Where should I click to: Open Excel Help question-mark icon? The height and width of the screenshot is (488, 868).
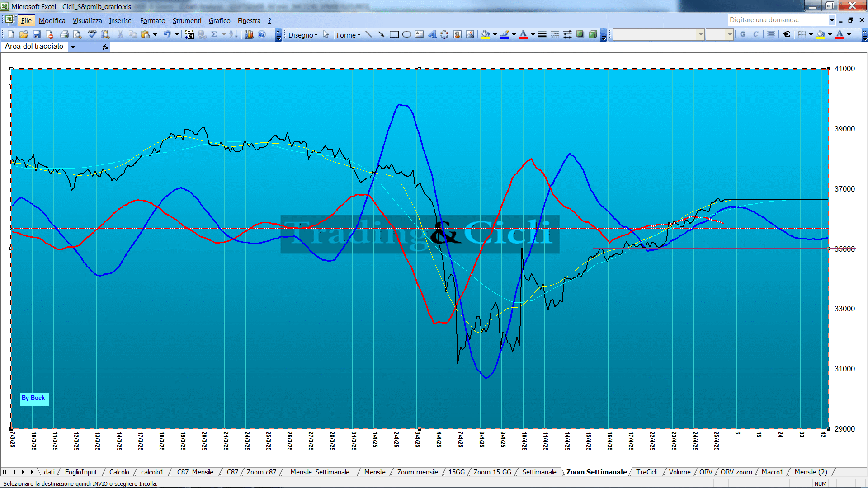click(x=262, y=34)
